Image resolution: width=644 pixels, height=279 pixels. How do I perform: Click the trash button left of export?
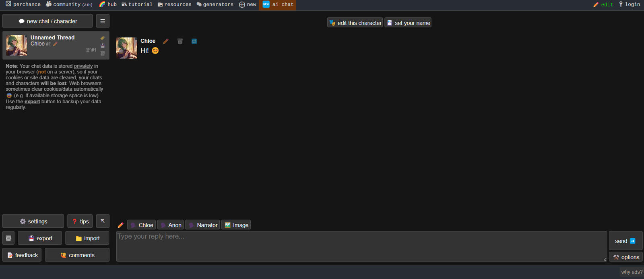8,238
